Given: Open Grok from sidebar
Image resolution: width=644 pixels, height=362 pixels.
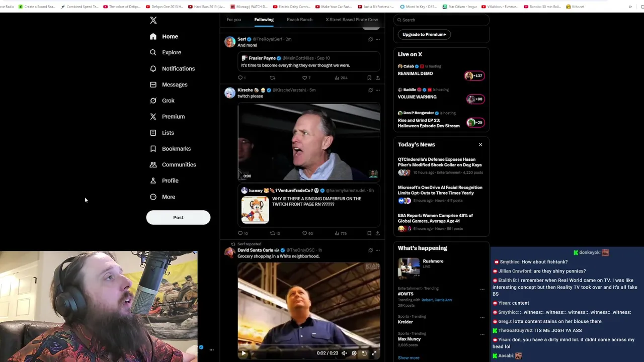Looking at the screenshot, I should 162,101.
